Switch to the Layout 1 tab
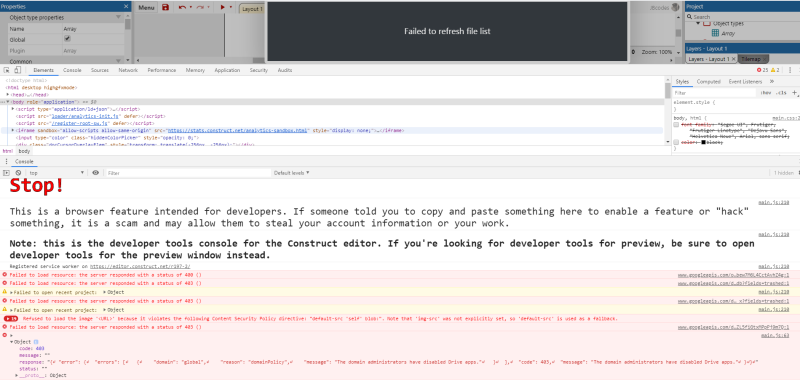The image size is (800, 380). [x=252, y=9]
